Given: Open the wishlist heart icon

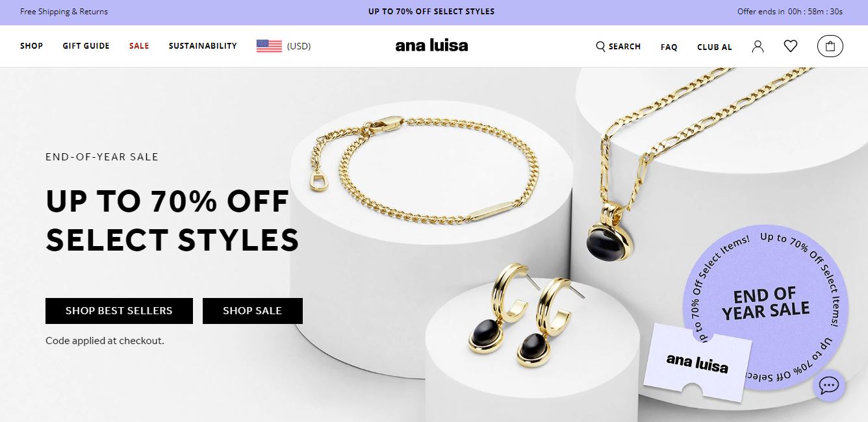Looking at the screenshot, I should tap(791, 46).
